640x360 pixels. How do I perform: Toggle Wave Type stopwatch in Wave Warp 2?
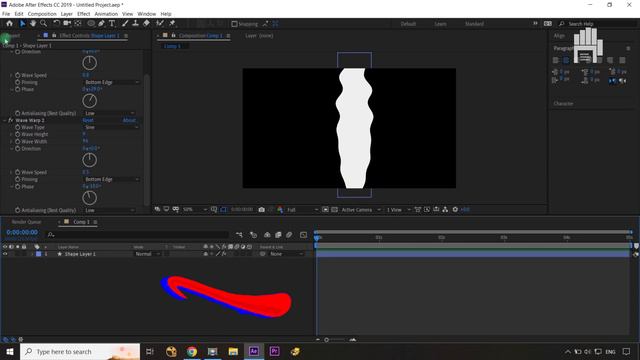coord(18,127)
